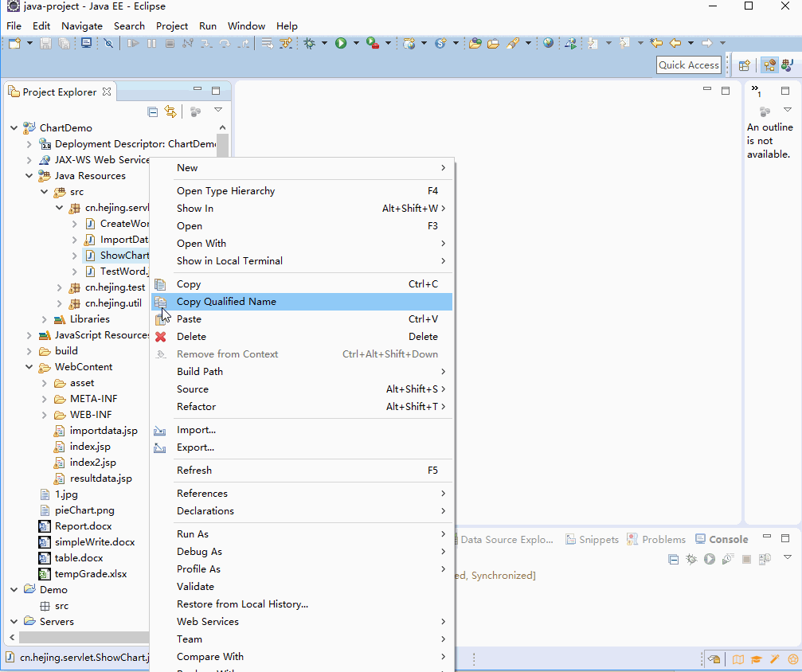Click the Resume debug toolbar icon

click(133, 44)
